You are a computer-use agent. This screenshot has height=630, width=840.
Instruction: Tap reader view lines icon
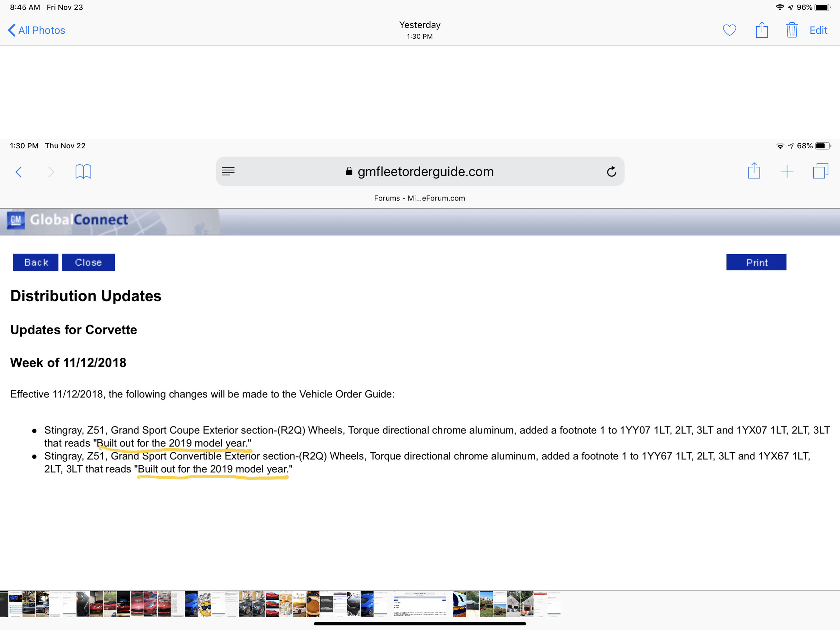click(228, 171)
